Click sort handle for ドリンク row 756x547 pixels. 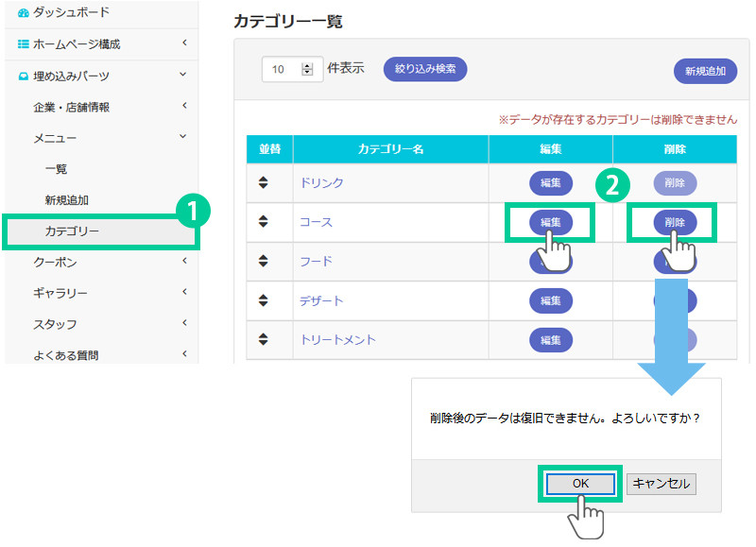click(264, 182)
